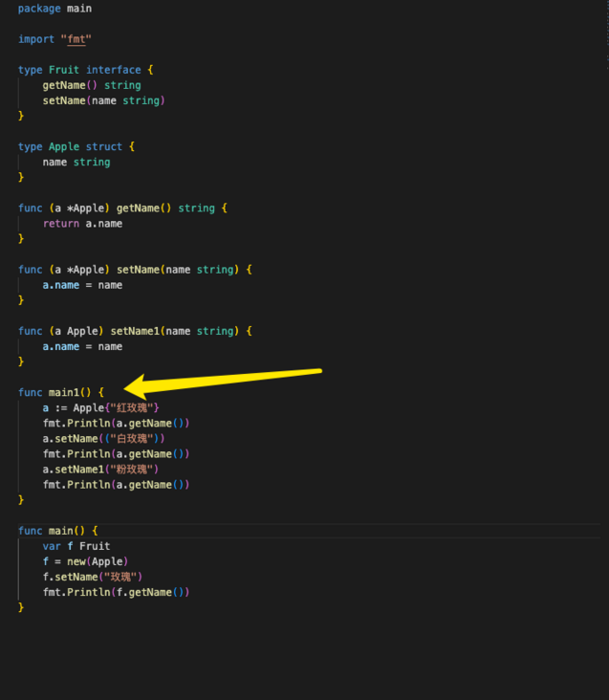Click the editor minimap scrollbar at right edge
Viewport: 609px width, 700px height.
(x=607, y=35)
